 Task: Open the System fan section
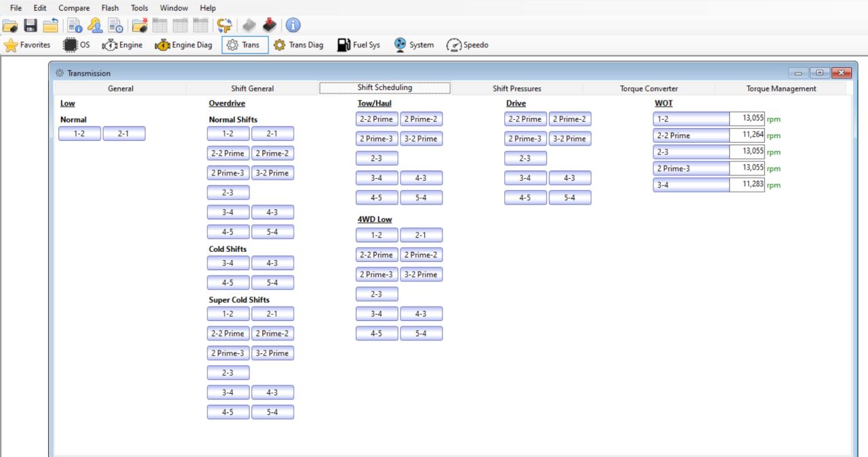414,45
